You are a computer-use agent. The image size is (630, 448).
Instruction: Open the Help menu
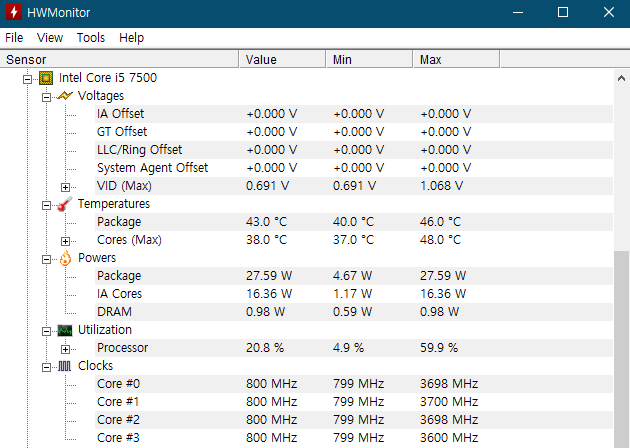tap(131, 38)
